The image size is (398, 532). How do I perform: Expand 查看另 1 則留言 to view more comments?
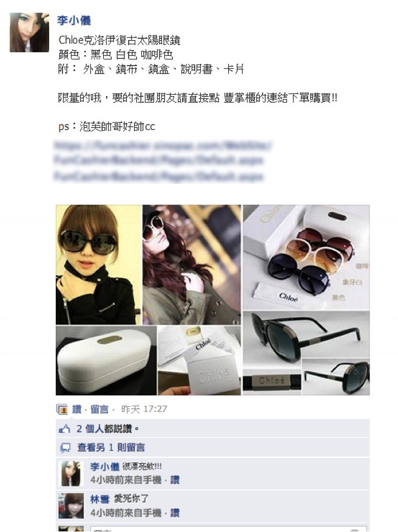coord(111,448)
